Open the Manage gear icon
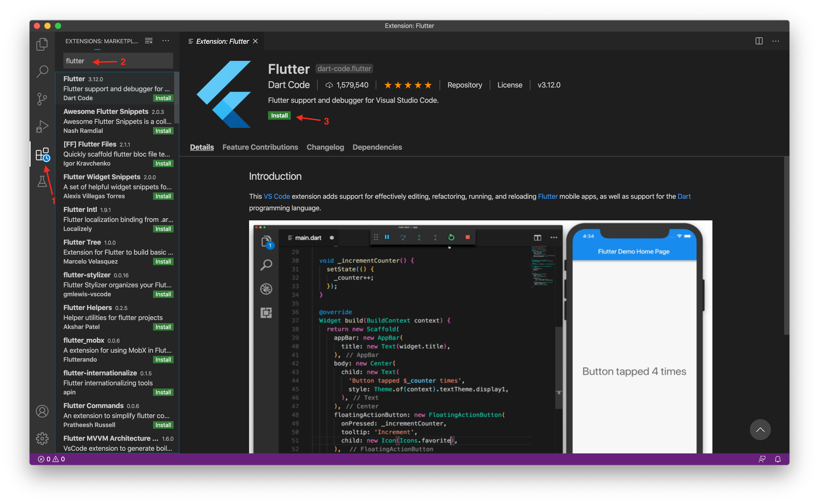Image resolution: width=819 pixels, height=504 pixels. [42, 439]
